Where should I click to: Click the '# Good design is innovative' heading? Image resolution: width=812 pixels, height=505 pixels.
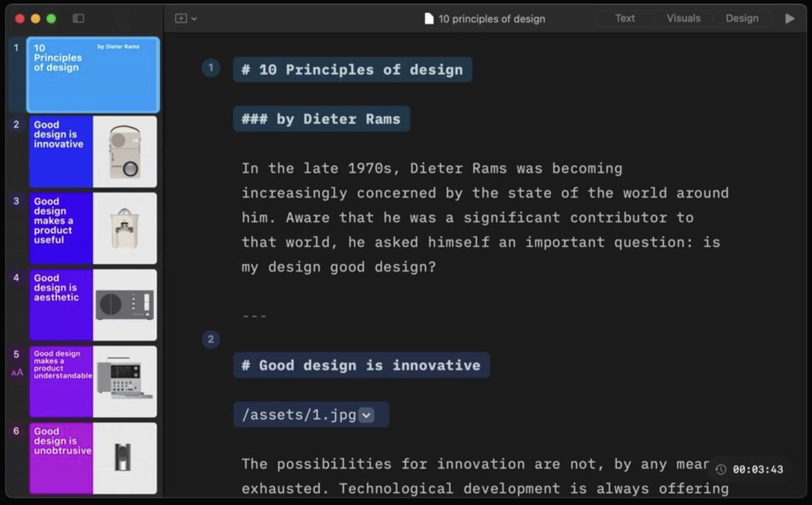tap(361, 365)
